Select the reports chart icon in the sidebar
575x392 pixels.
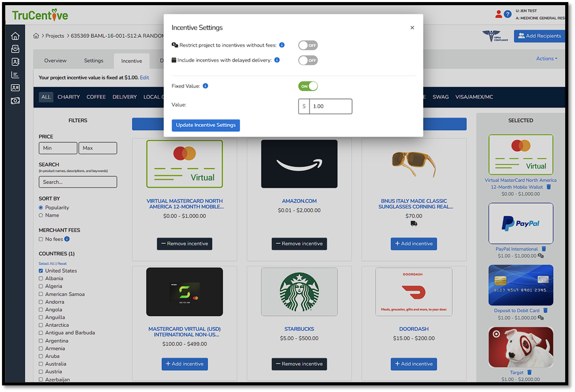[15, 75]
